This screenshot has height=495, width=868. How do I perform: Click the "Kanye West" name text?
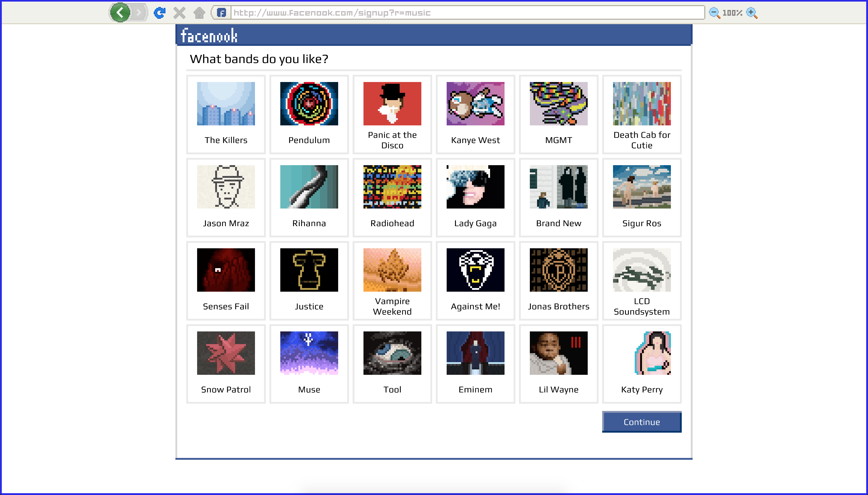click(x=476, y=140)
